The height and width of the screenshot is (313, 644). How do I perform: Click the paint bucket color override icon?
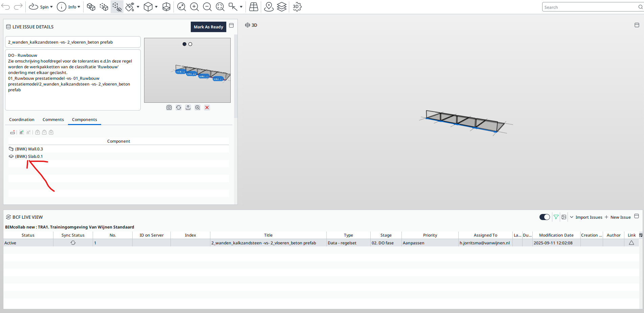130,7
